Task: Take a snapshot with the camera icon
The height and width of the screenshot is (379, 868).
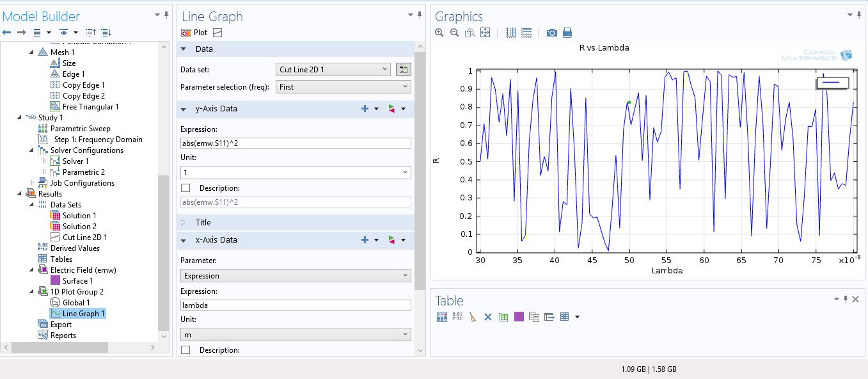Action: pyautogui.click(x=551, y=33)
